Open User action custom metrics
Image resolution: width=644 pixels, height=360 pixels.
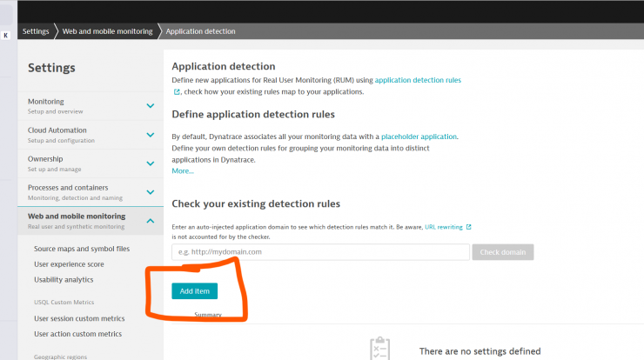click(78, 334)
